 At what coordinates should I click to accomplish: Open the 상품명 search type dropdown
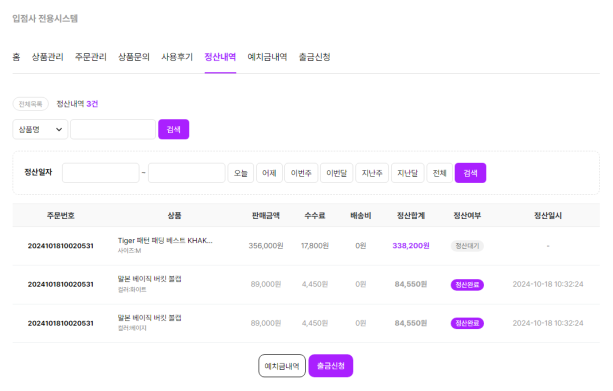point(40,129)
